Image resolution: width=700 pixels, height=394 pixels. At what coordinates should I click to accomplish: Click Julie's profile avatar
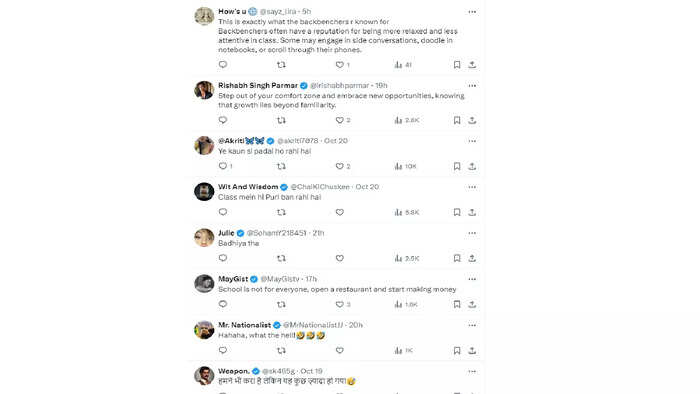[x=204, y=237]
